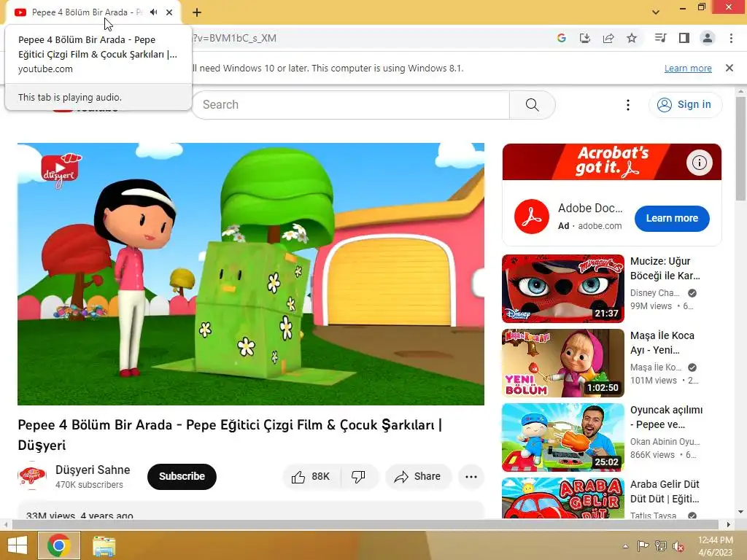Open File Explorer from taskbar
This screenshot has height=560, width=747.
pyautogui.click(x=104, y=545)
